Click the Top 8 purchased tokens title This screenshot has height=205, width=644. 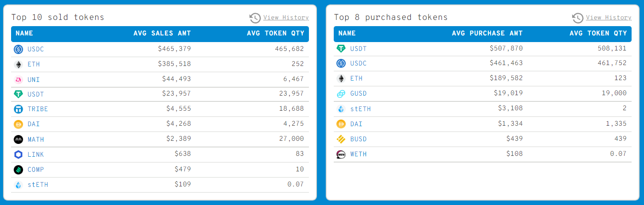coord(391,17)
